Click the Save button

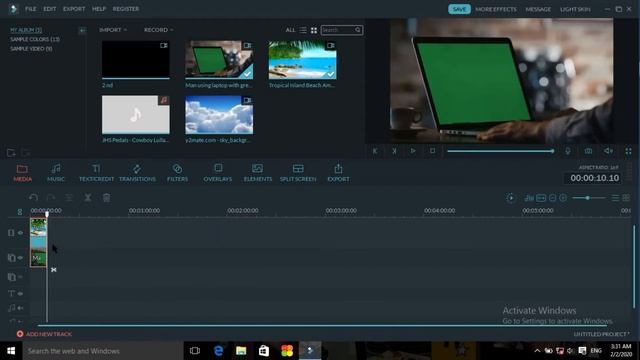[459, 9]
